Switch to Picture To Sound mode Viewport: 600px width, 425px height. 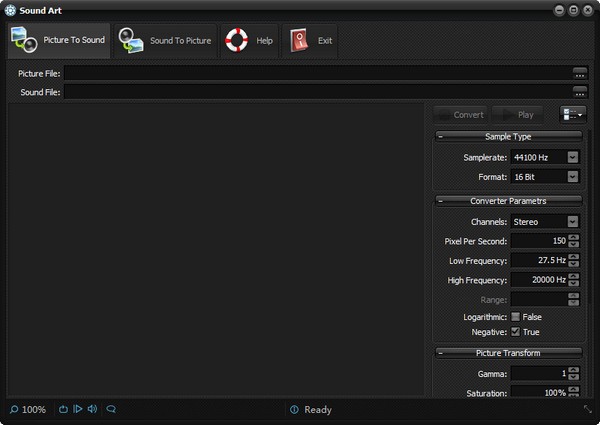58,41
